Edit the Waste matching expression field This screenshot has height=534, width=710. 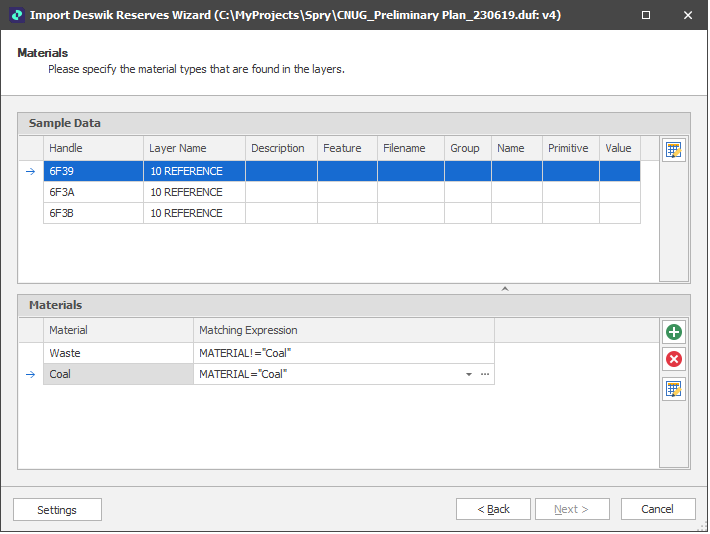click(343, 353)
